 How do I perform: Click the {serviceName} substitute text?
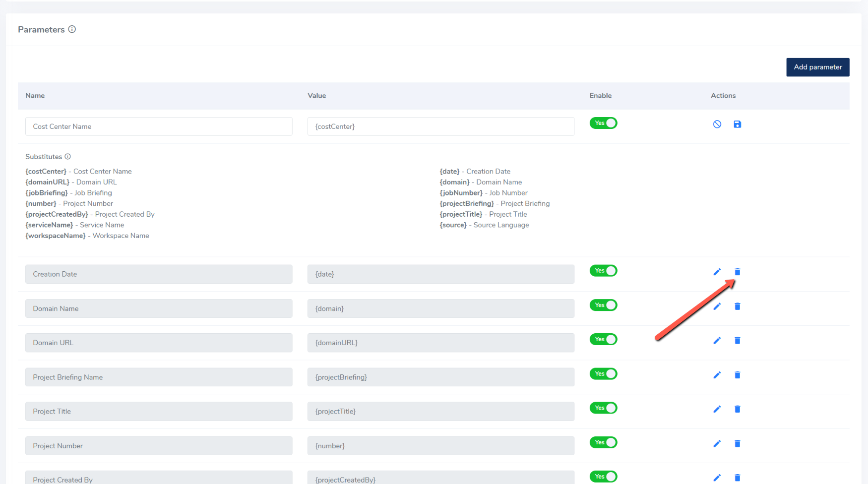74,225
